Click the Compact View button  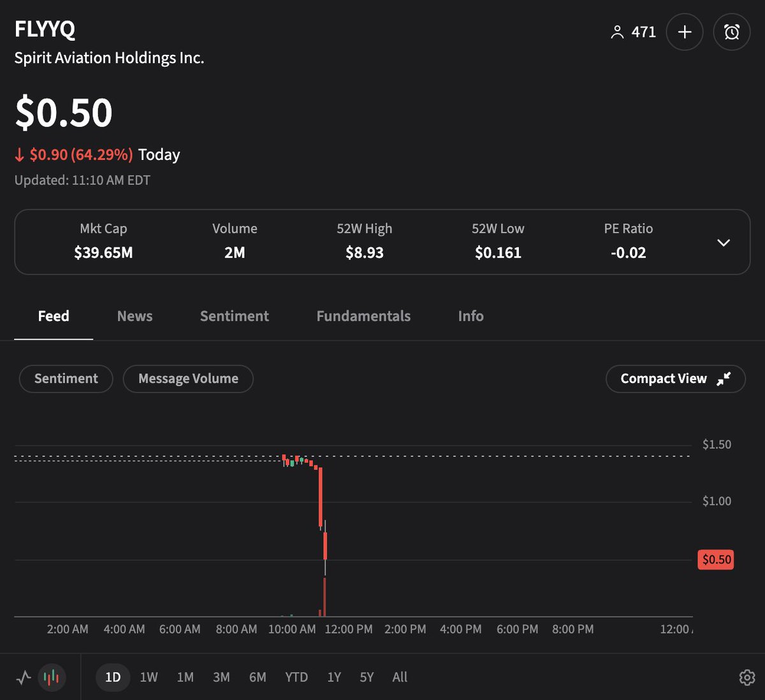click(676, 379)
